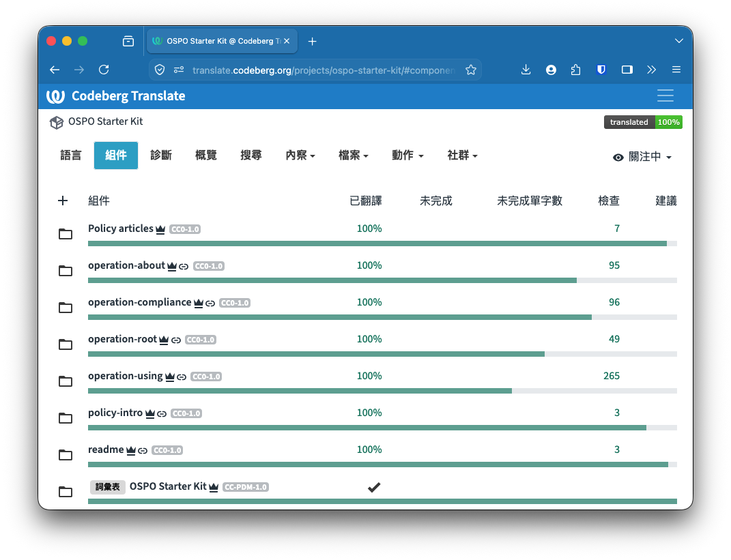
Task: Open the hamburger navigation menu in header
Action: tap(665, 95)
